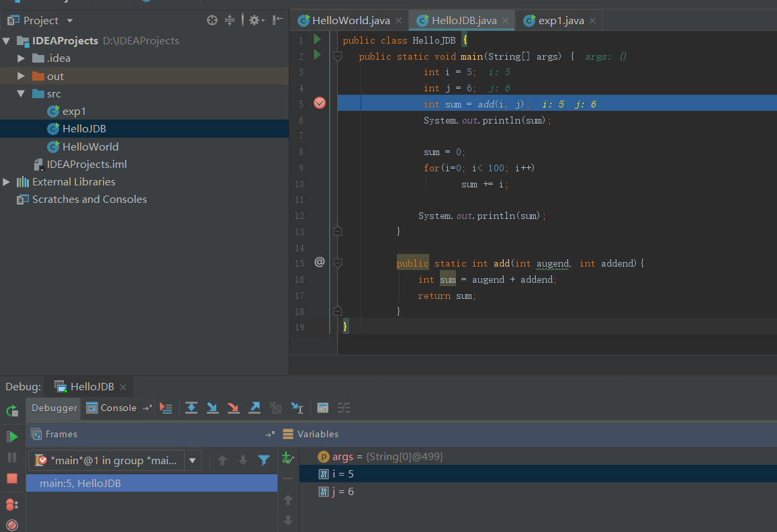Select HelloJDB class in project tree
The image size is (777, 532).
click(84, 129)
